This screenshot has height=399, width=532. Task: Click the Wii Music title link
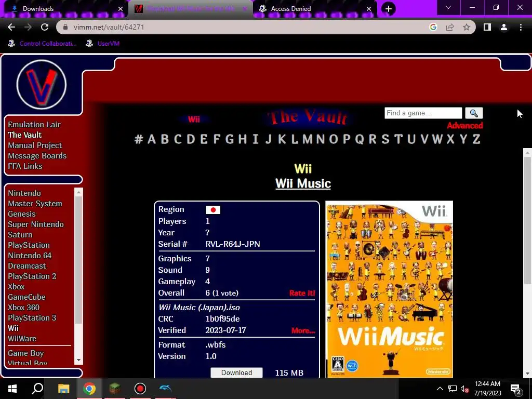[x=303, y=183]
